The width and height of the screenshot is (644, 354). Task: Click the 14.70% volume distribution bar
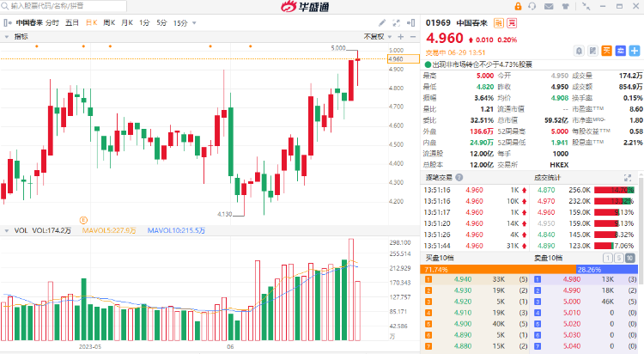pyautogui.click(x=614, y=190)
